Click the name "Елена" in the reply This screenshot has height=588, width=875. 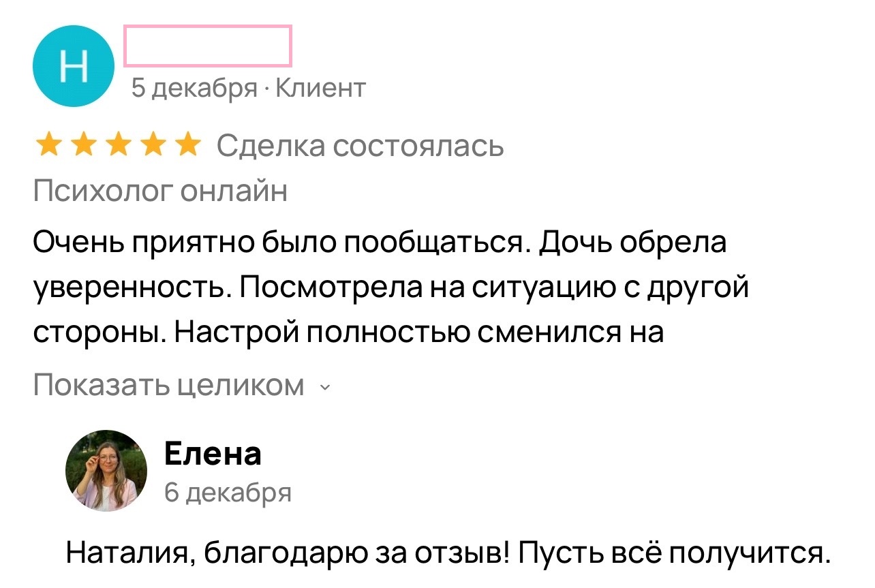click(x=213, y=453)
